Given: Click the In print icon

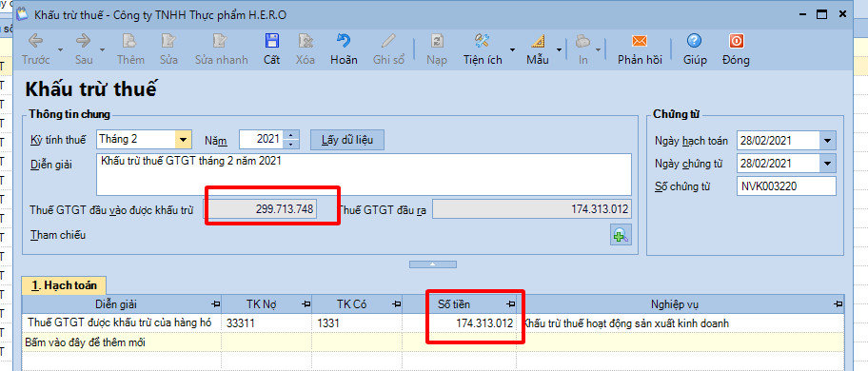Looking at the screenshot, I should click(582, 49).
